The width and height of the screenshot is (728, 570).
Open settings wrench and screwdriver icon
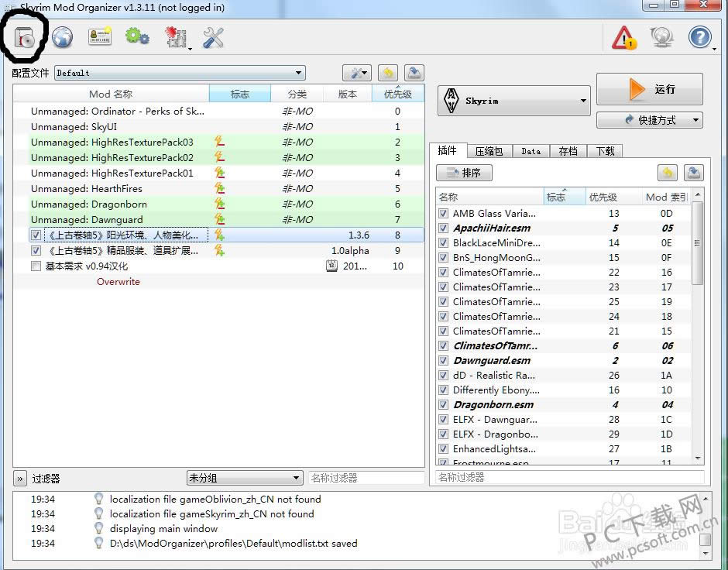(213, 37)
